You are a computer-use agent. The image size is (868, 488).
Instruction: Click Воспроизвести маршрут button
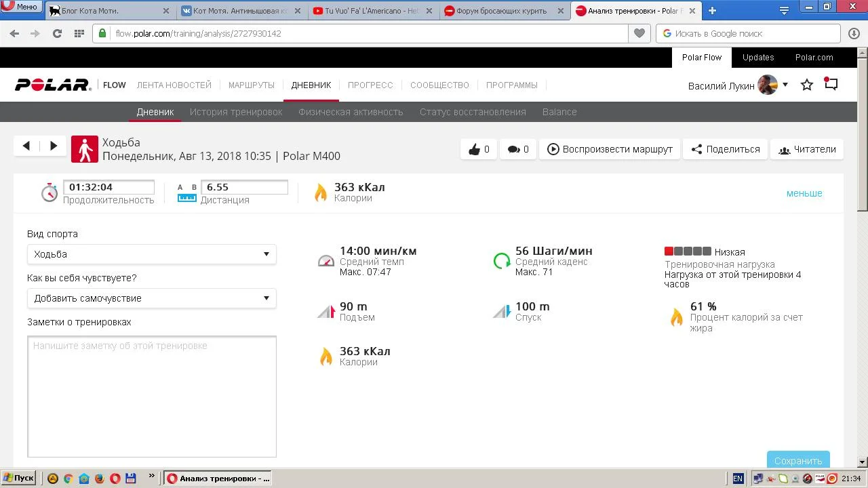click(x=610, y=149)
